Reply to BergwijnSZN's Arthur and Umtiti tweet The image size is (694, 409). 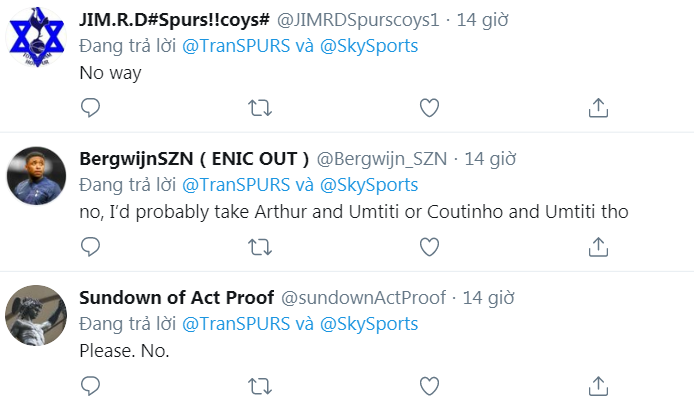coord(90,246)
